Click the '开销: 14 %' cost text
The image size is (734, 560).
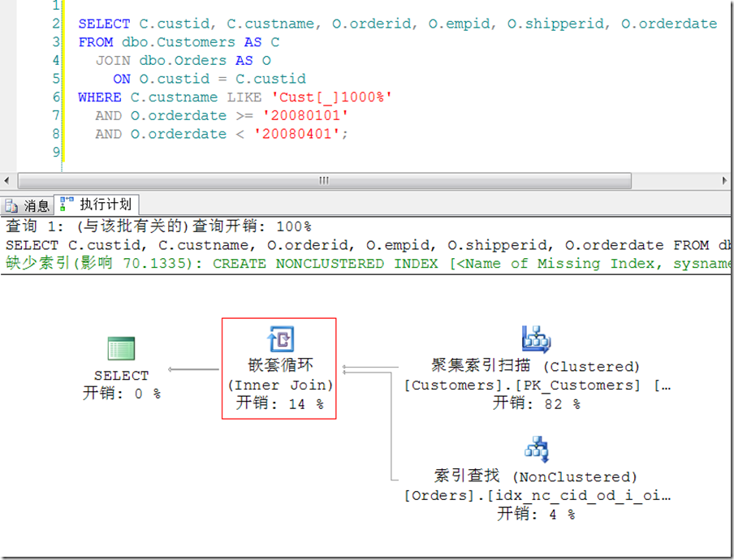coord(279,403)
